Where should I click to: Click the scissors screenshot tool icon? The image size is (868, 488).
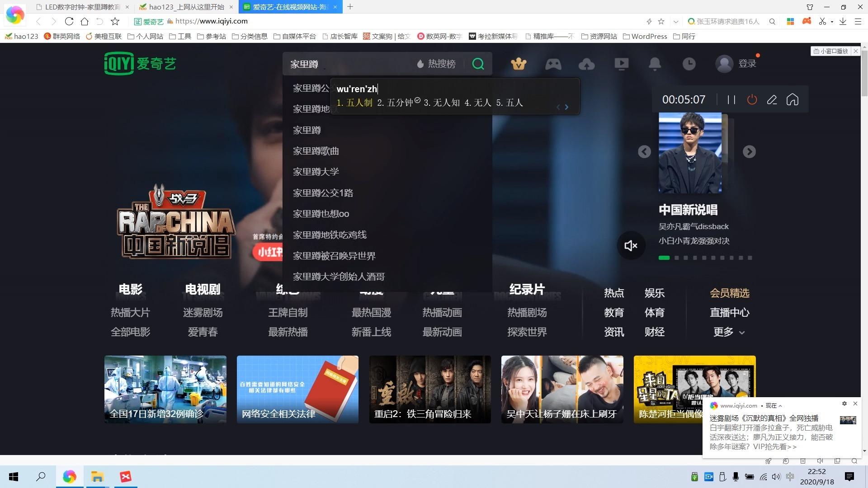pos(822,21)
